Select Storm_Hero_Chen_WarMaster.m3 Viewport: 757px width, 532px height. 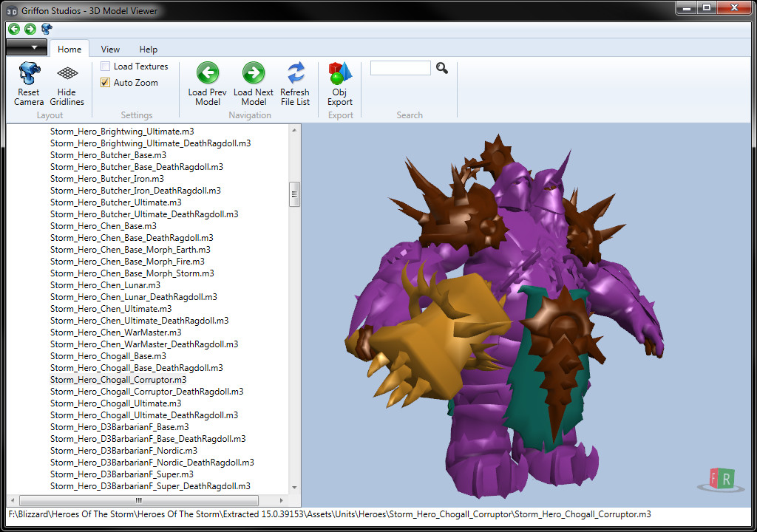[116, 332]
